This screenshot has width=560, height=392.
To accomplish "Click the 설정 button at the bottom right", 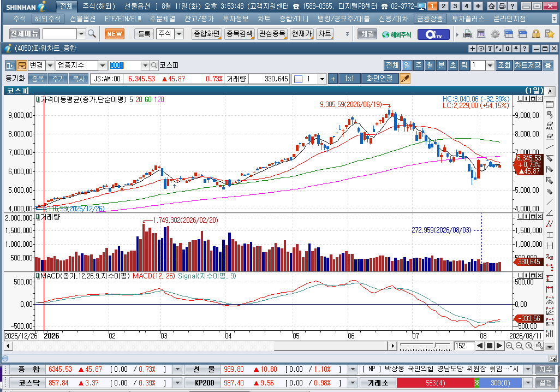I will pos(546,383).
